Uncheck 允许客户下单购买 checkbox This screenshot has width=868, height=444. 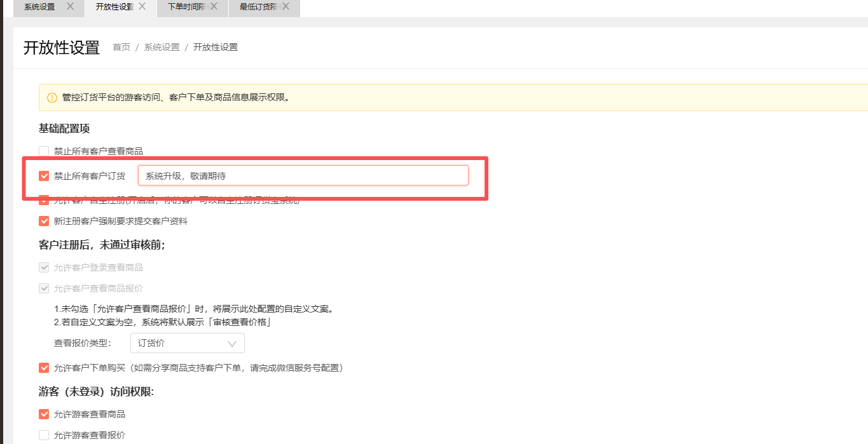[x=44, y=368]
